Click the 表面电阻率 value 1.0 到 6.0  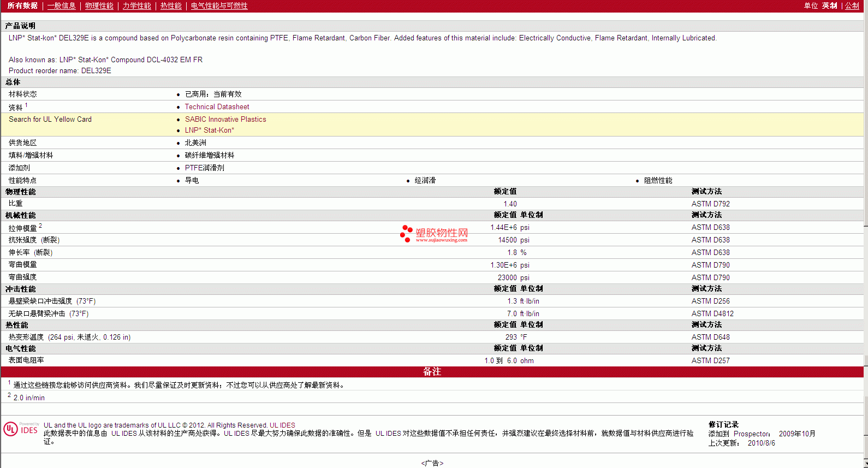click(501, 361)
